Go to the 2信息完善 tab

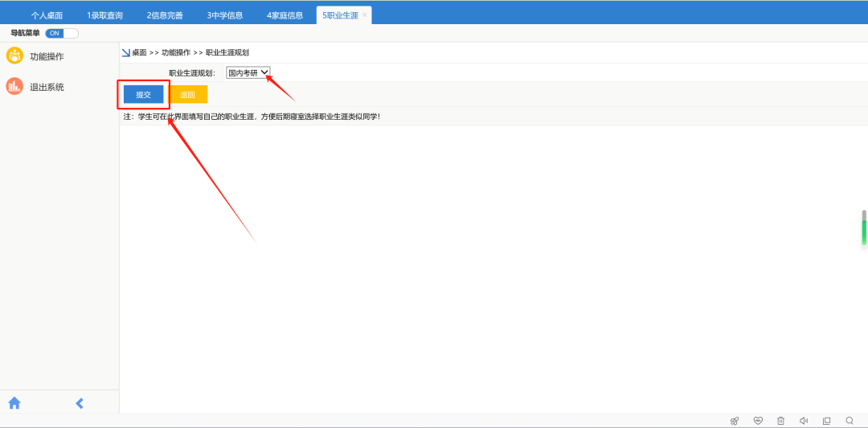165,15
